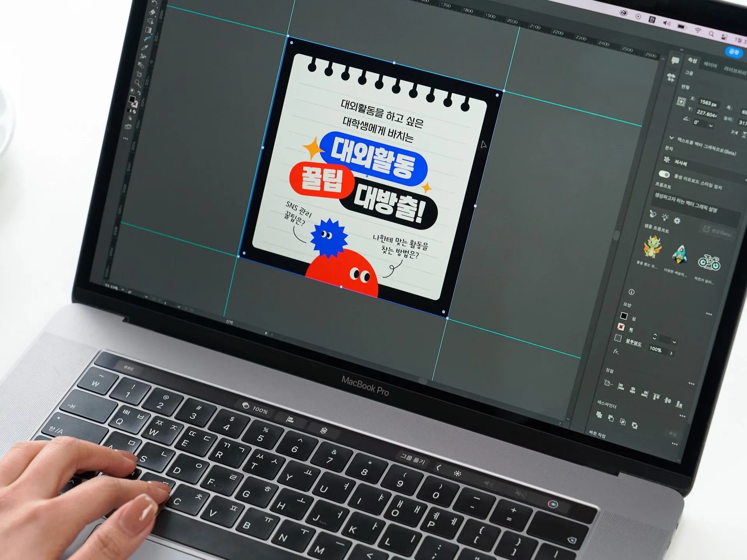Image resolution: width=747 pixels, height=560 pixels.
Task: Click the swap fill and stroke arrows
Action: click(139, 93)
